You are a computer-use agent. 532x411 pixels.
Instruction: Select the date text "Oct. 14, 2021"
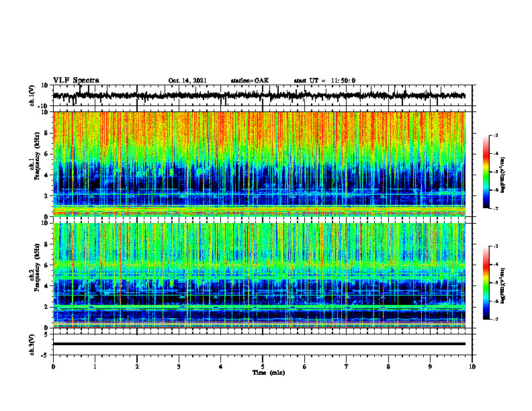pos(187,81)
